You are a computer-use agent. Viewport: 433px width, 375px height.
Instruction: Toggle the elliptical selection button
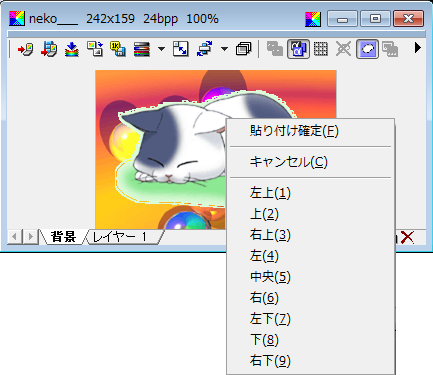click(367, 49)
